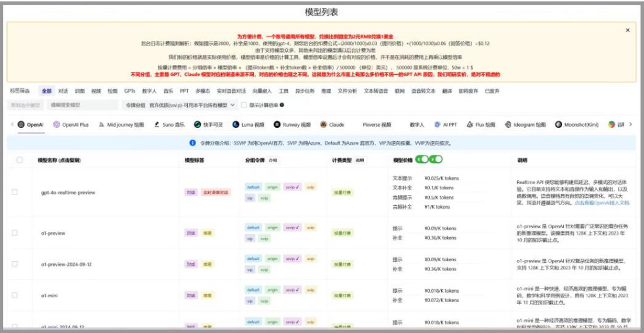Filter models by the PPT tag

[x=184, y=91]
